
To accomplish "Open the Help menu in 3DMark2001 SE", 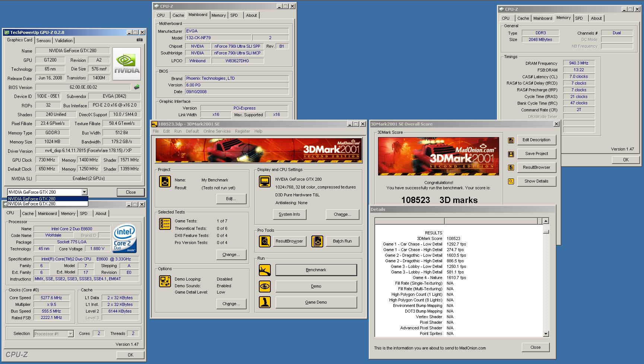I will click(258, 131).
